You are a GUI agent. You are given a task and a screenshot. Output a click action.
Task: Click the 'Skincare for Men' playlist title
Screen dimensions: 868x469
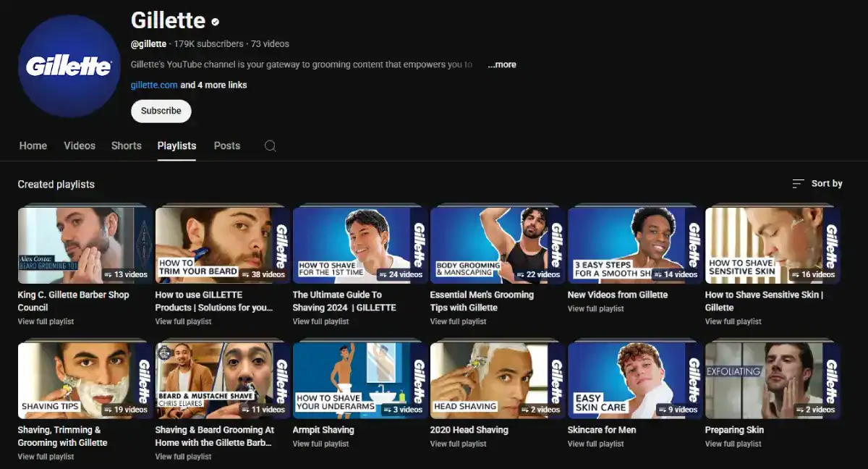(x=602, y=430)
